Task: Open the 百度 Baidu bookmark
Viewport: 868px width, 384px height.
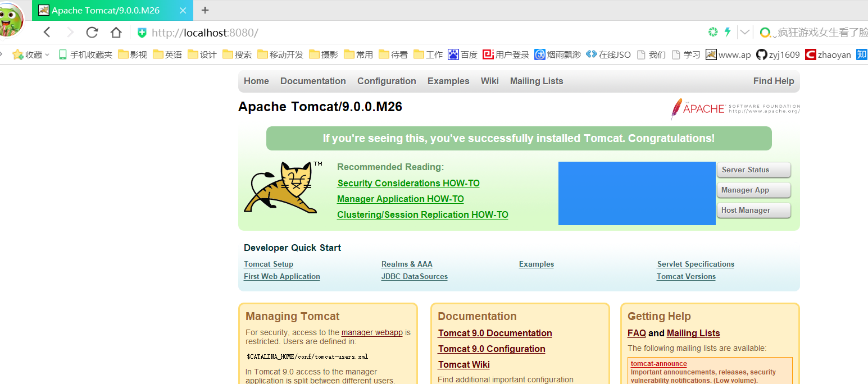Action: coord(463,54)
